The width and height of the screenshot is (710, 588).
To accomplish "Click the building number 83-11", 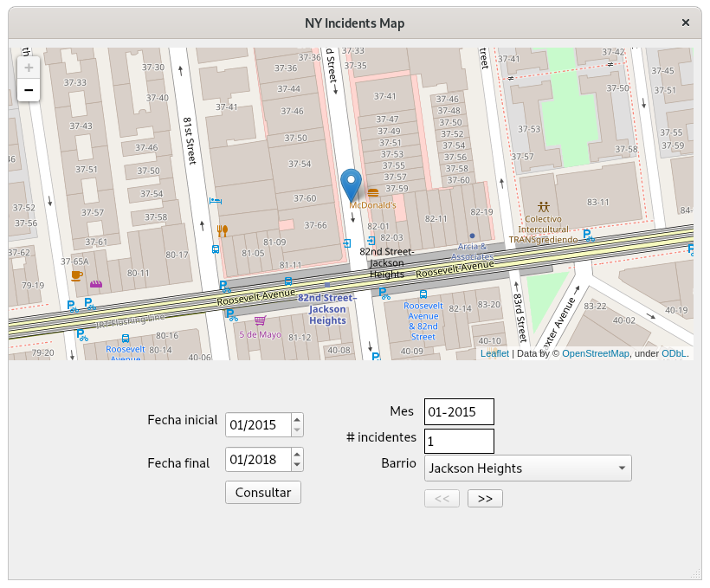I will click(598, 203).
